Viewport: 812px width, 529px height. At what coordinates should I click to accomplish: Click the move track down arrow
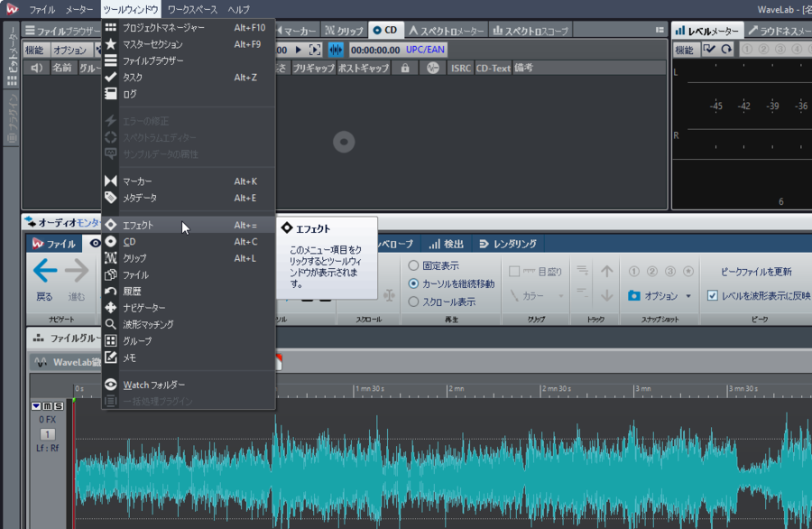coord(607,295)
